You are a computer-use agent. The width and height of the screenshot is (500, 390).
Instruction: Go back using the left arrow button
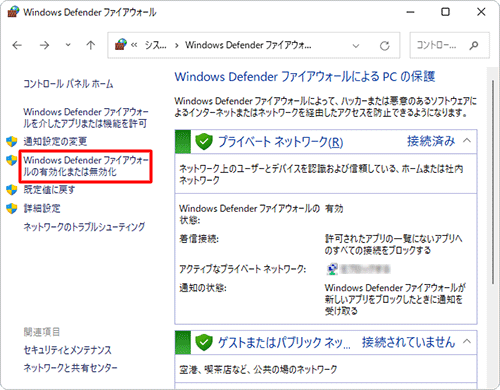point(17,45)
